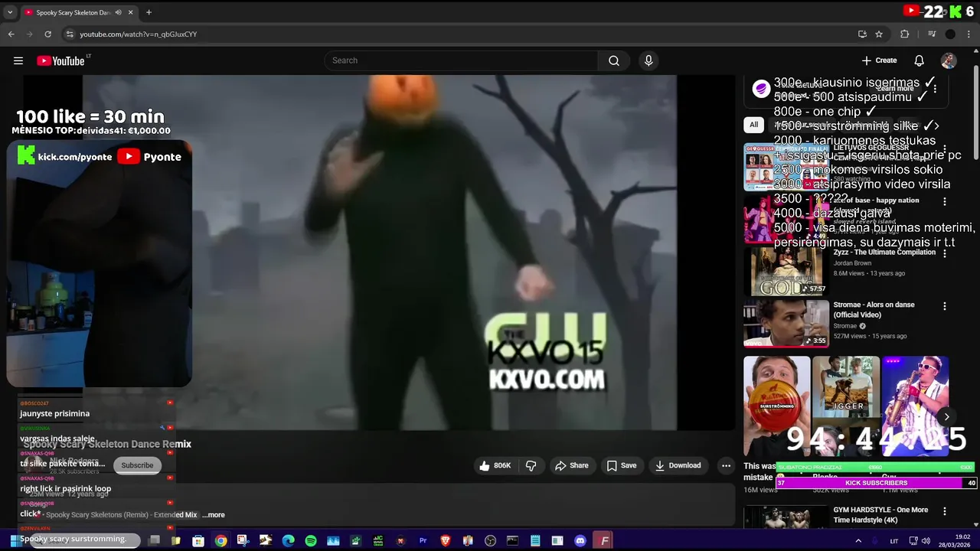The height and width of the screenshot is (551, 980).
Task: Open saxophone player Shorts thumbnail
Action: tap(915, 406)
